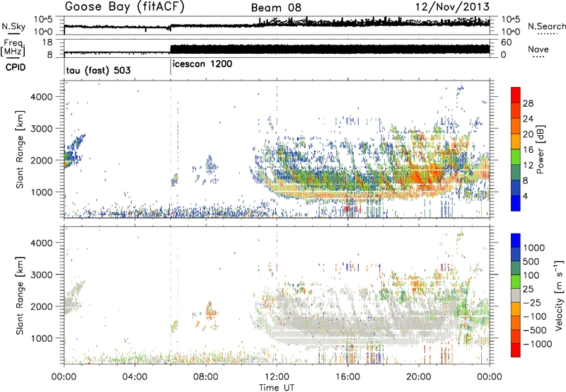The width and height of the screenshot is (566, 392).
Task: Click the "−1000" velocity color bar label
Action: (x=537, y=344)
